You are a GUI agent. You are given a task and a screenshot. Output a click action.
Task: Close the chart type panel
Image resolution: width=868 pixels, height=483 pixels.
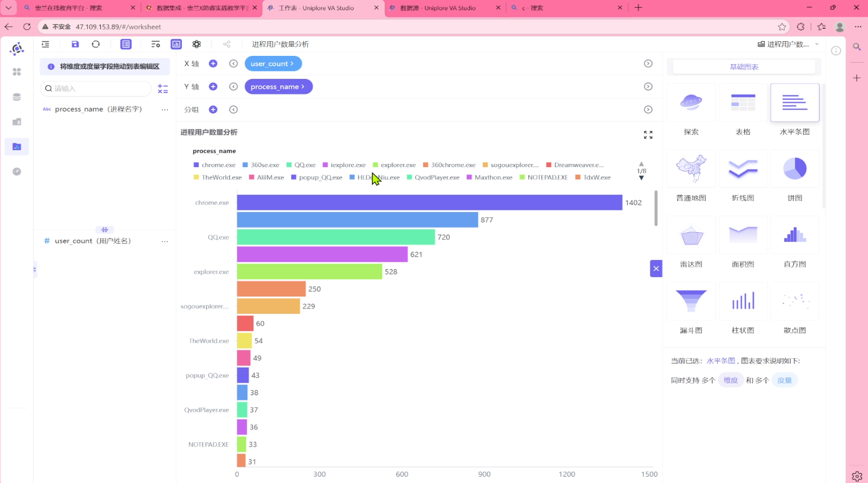(x=656, y=268)
